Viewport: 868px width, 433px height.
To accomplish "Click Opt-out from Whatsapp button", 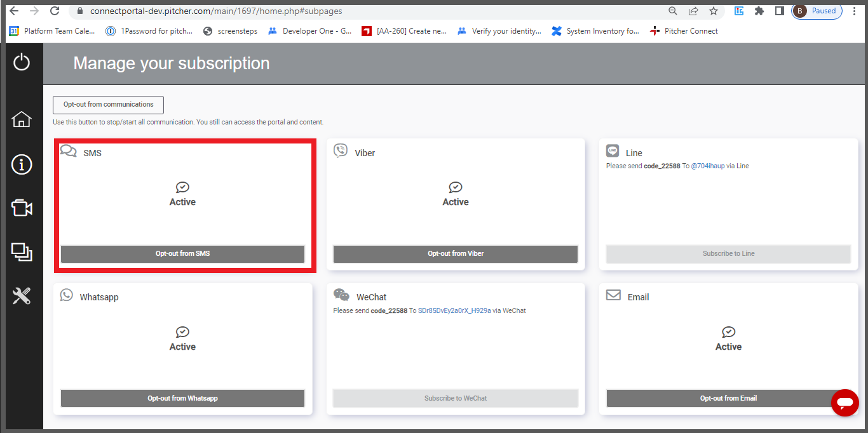I will [182, 399].
